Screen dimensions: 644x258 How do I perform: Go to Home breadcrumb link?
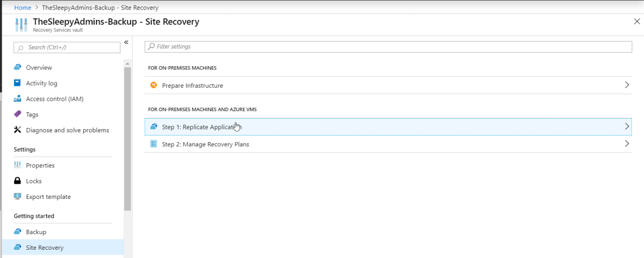22,8
